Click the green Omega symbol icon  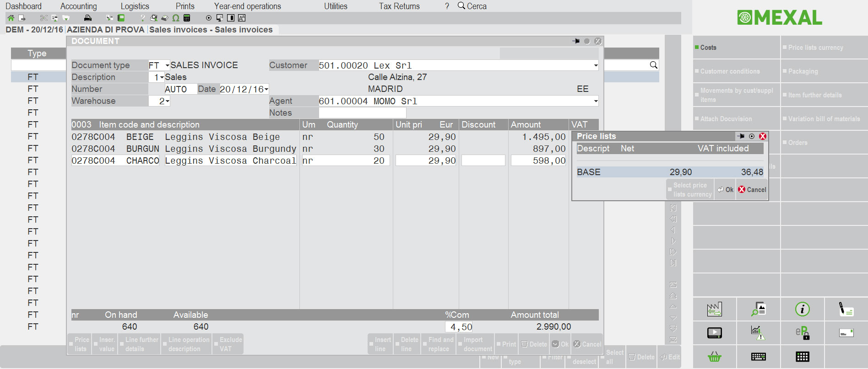point(176,18)
